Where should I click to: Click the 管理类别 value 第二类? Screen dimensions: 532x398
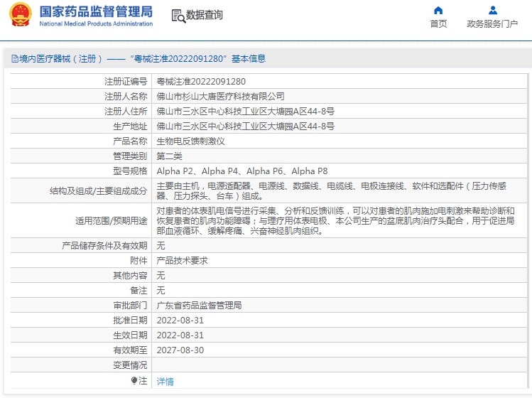click(169, 156)
